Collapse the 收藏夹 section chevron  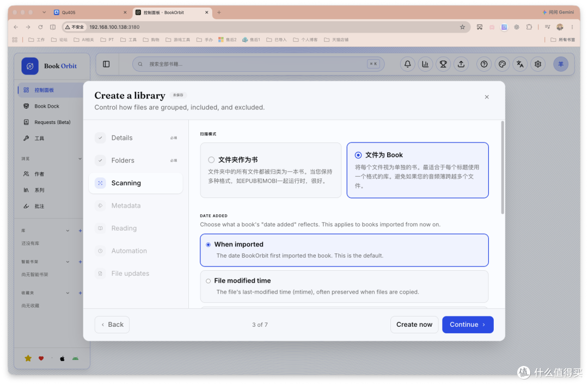68,293
